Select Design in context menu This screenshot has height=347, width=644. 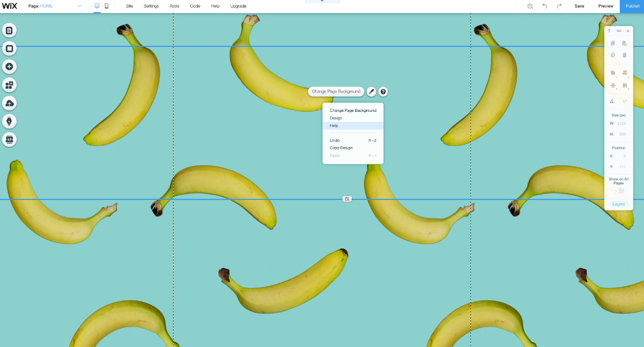pyautogui.click(x=353, y=118)
